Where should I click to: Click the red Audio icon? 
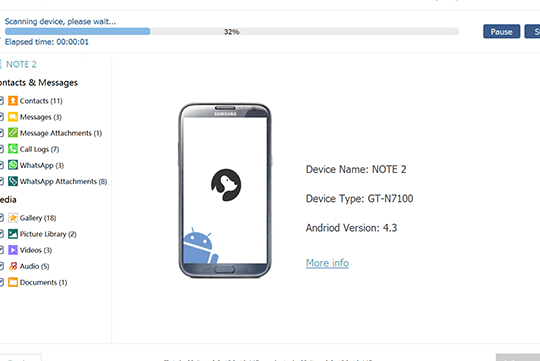click(13, 266)
